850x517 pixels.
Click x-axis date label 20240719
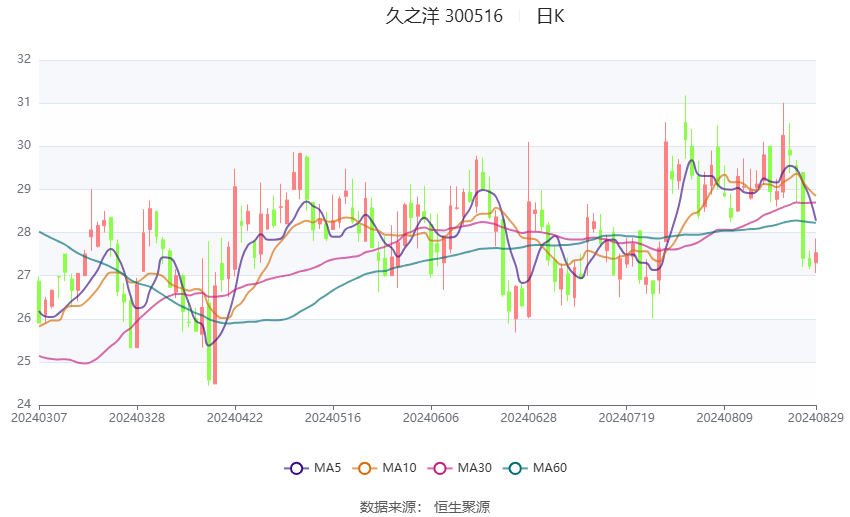point(627,418)
